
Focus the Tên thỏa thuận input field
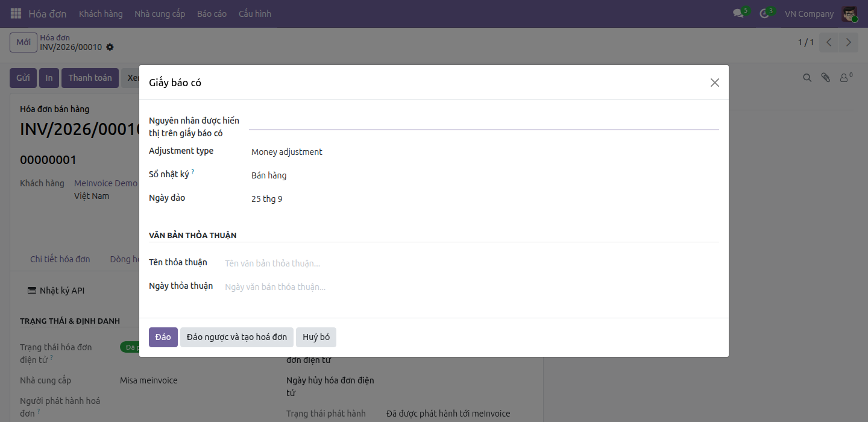471,263
